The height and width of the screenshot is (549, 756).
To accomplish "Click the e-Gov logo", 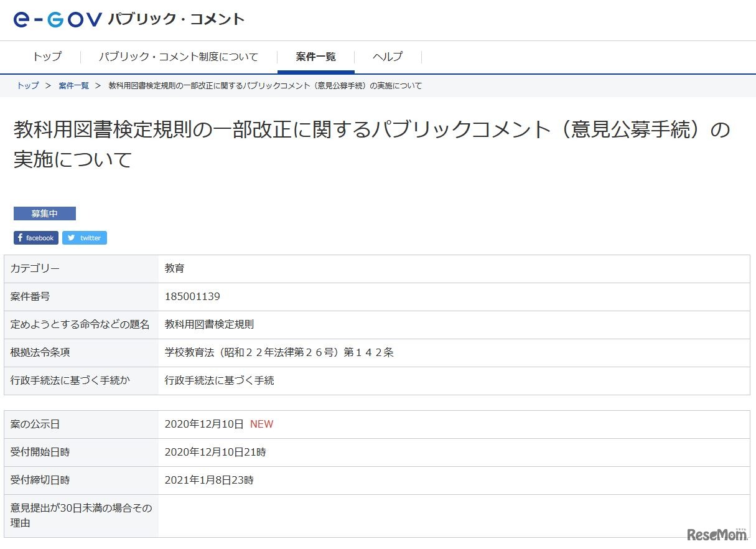I will coord(57,20).
